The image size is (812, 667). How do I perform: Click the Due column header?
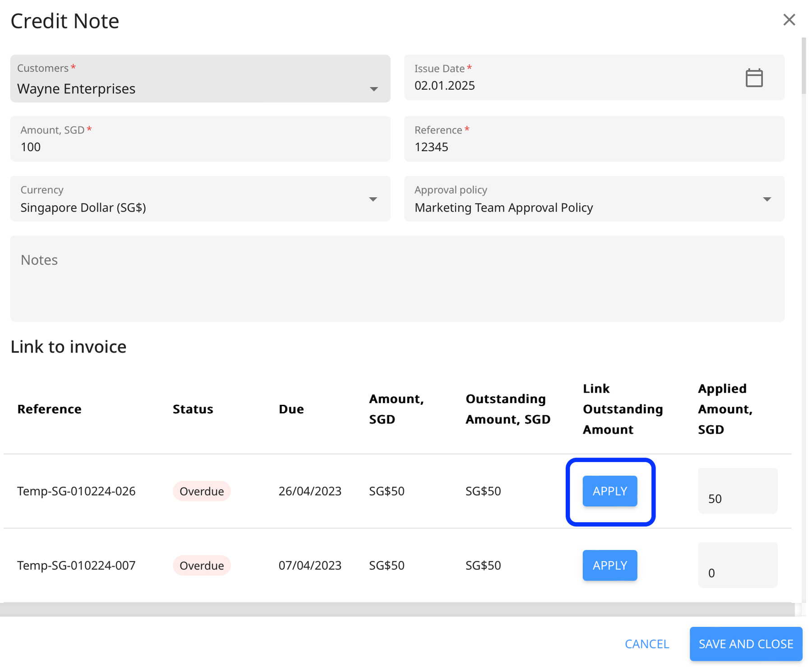pyautogui.click(x=291, y=409)
